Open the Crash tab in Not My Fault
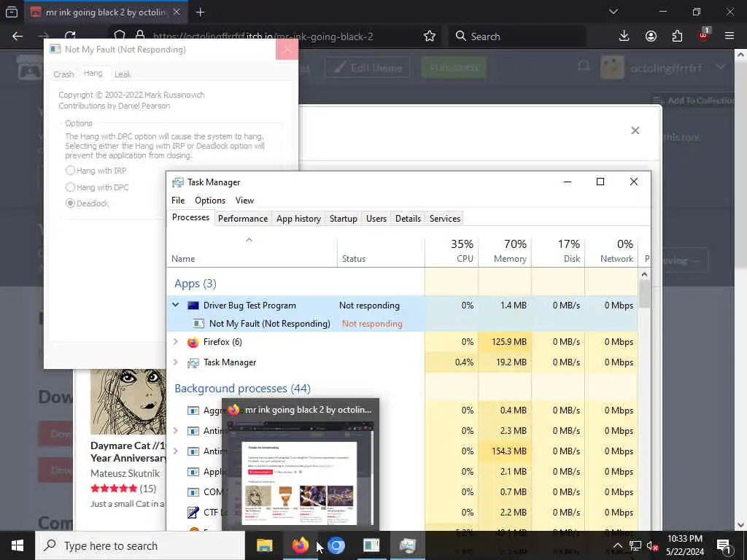Screen dimensions: 747x560 pyautogui.click(x=63, y=74)
